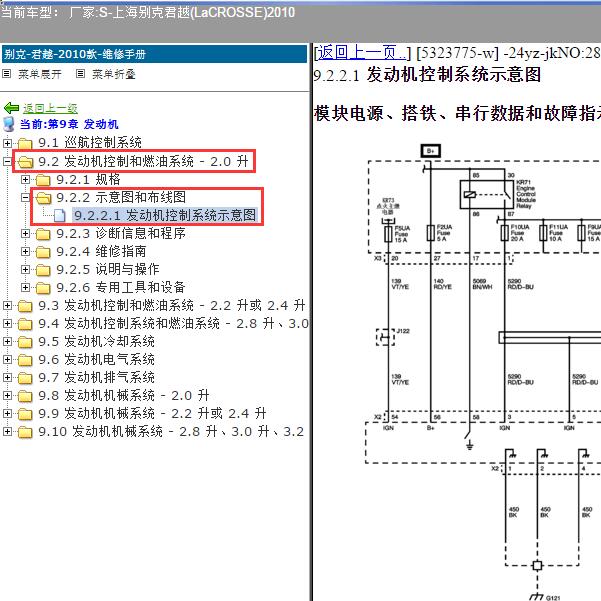Collapse the 9.2 发动机控制和燃油系统 node
Viewport: 601px width, 601px height.
(x=7, y=161)
